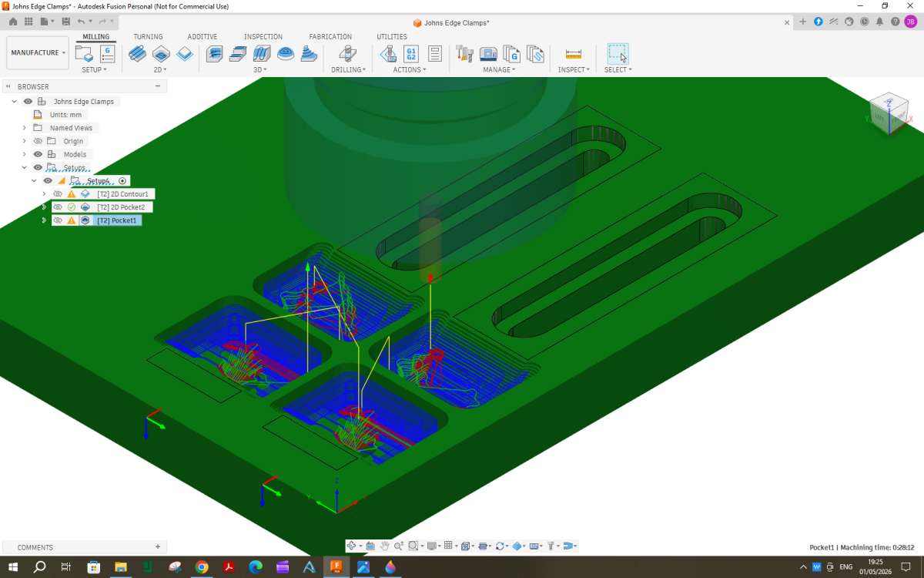Open the DRILLING dropdown menu
This screenshot has height=578, width=924.
tap(348, 69)
